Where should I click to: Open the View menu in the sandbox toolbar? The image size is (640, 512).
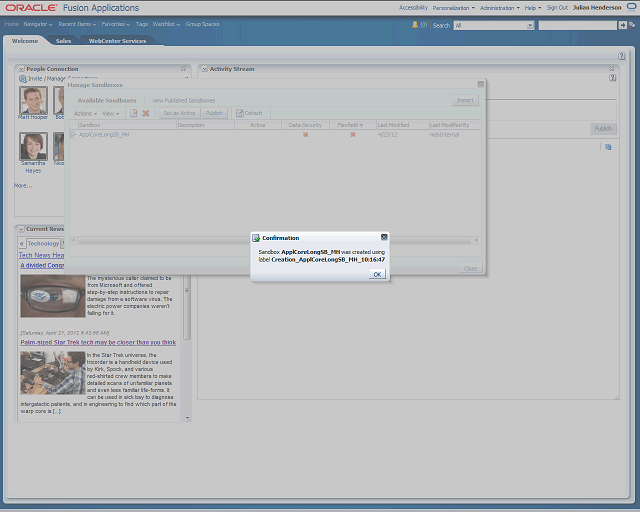pos(111,114)
